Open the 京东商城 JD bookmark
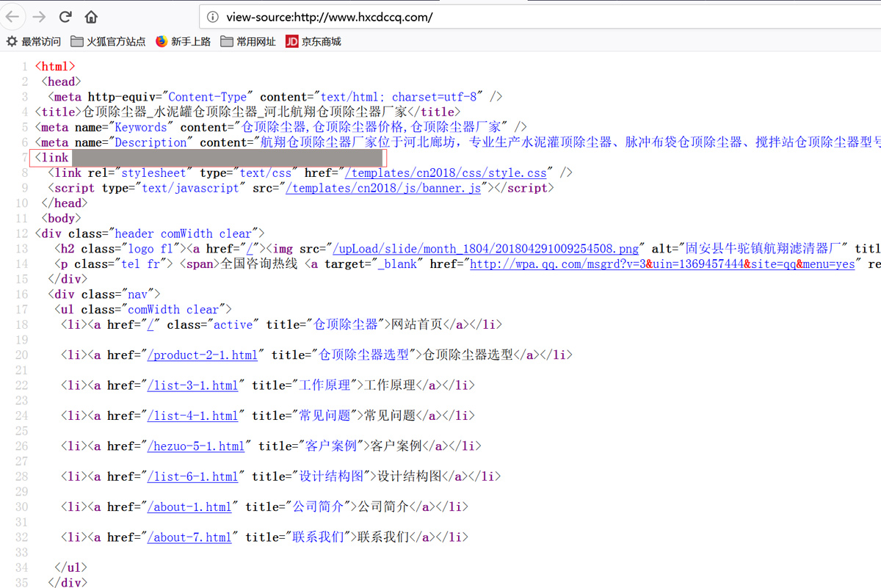Screen dimensions: 881x588 click(x=313, y=42)
